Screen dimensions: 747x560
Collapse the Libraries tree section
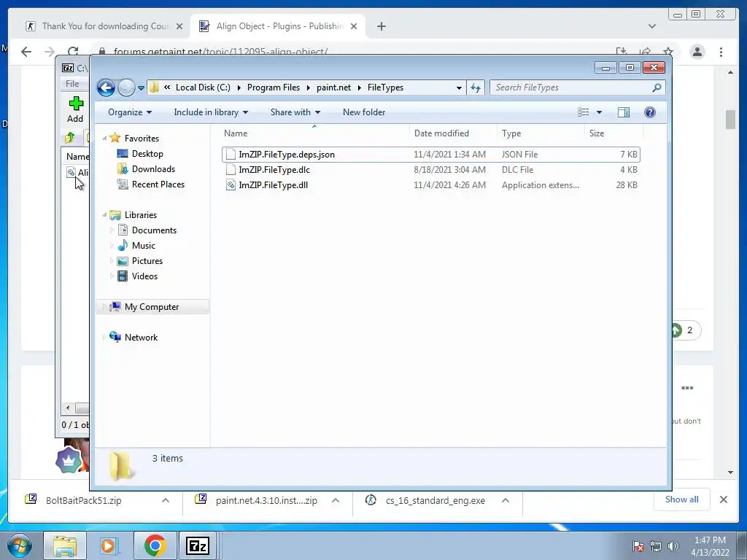105,215
